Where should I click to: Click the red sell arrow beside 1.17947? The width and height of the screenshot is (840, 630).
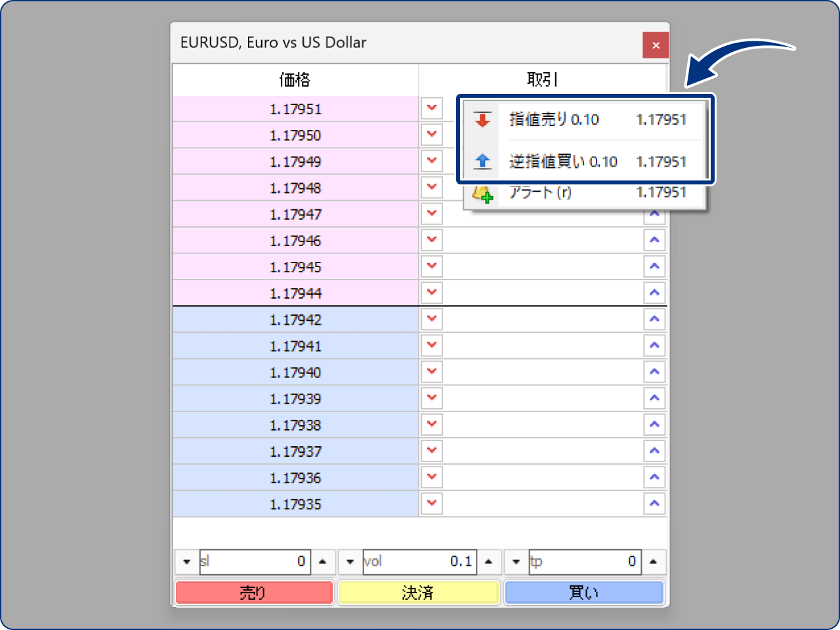point(431,213)
